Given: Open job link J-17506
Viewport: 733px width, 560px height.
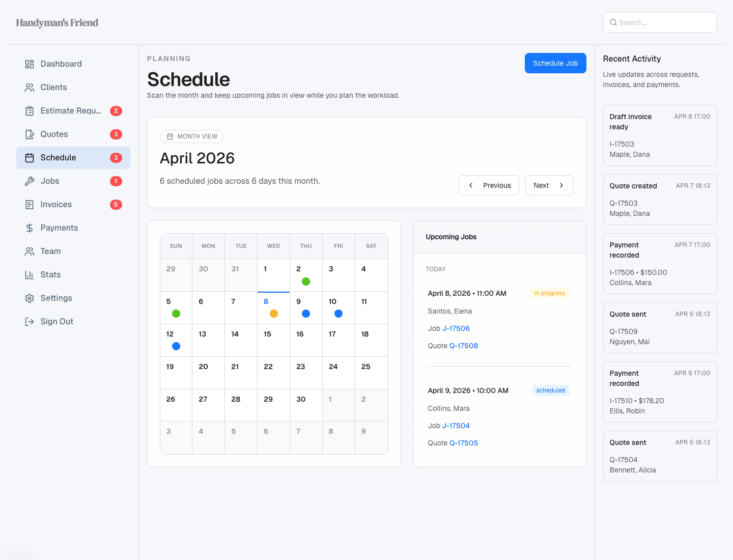Looking at the screenshot, I should pyautogui.click(x=456, y=328).
